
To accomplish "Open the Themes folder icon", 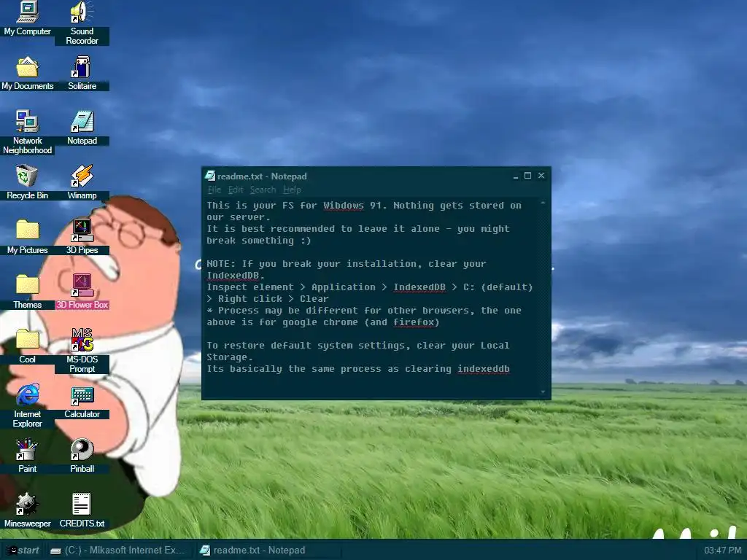I will pyautogui.click(x=27, y=292).
